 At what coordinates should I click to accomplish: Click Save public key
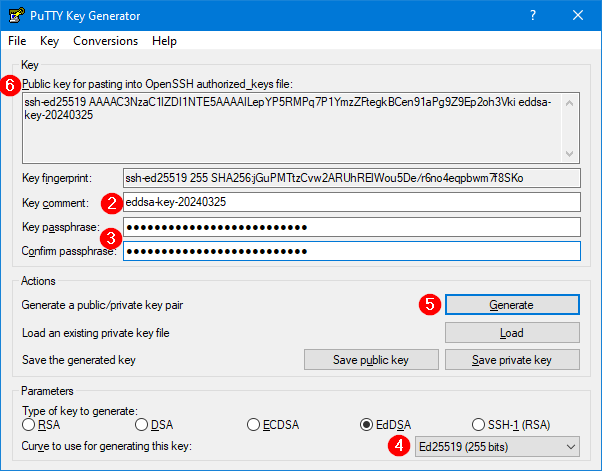point(370,360)
